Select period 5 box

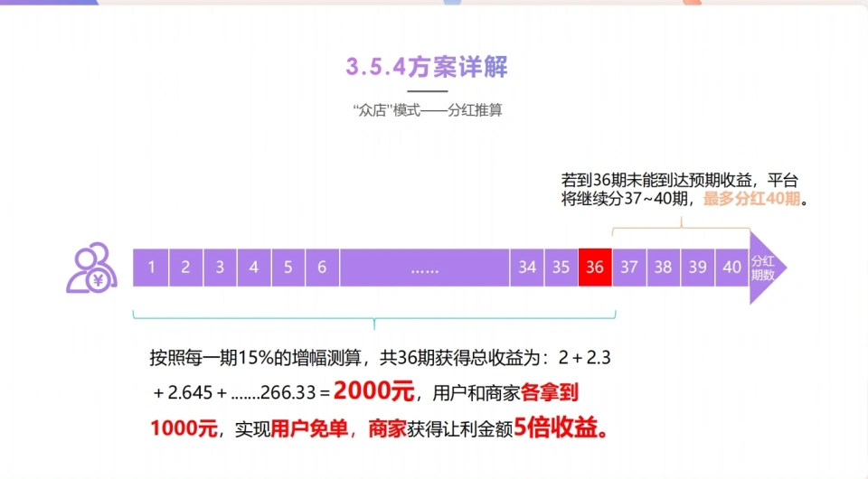(288, 268)
